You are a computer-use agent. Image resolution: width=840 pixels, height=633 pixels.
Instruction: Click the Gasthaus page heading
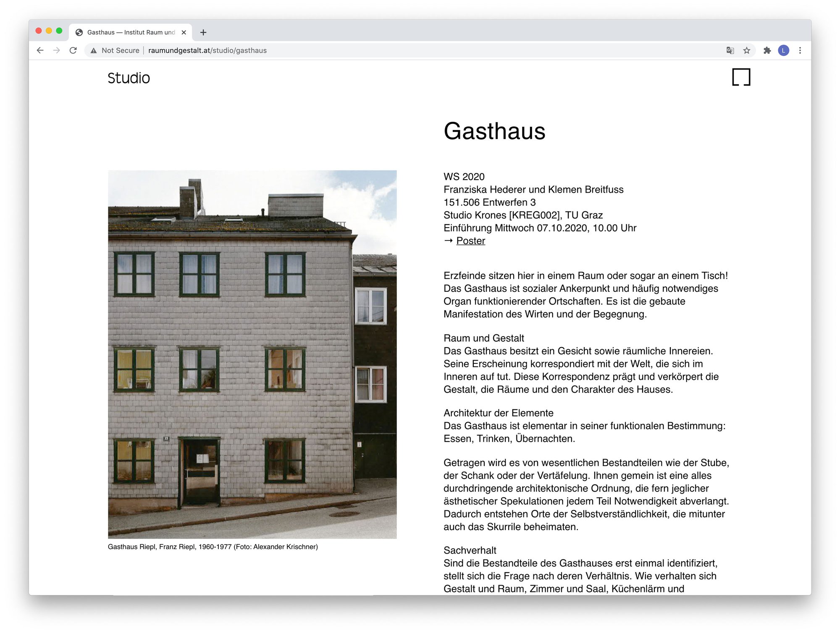click(494, 131)
